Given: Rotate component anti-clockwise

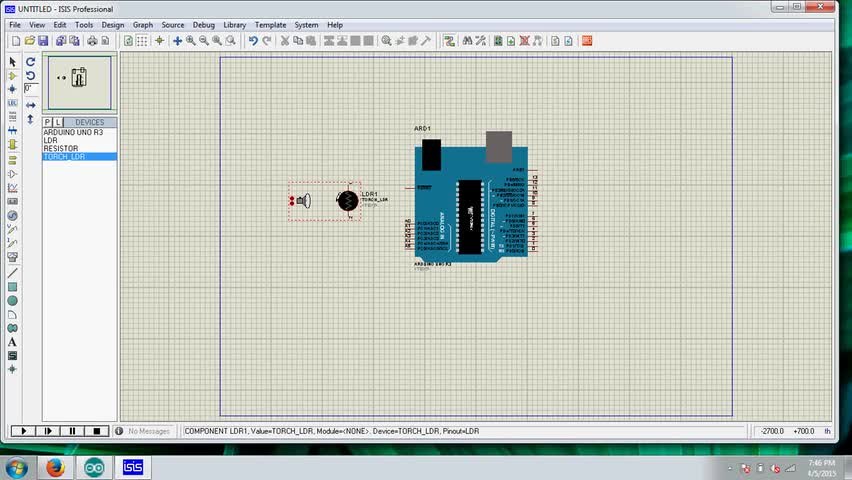Looking at the screenshot, I should pyautogui.click(x=31, y=76).
